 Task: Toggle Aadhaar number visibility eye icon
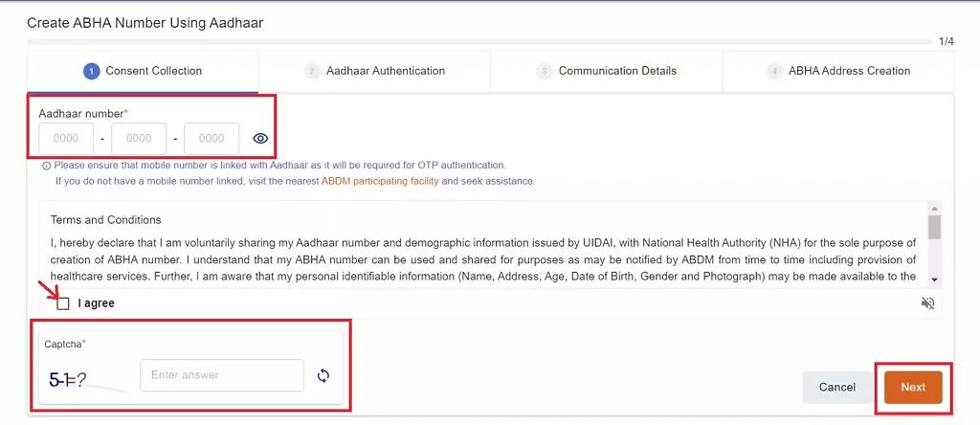pos(260,139)
